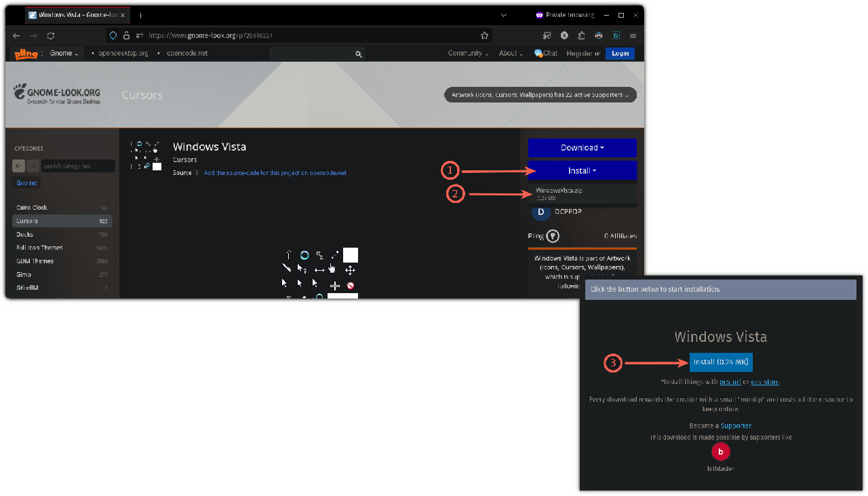Open the About menu in header

(511, 53)
